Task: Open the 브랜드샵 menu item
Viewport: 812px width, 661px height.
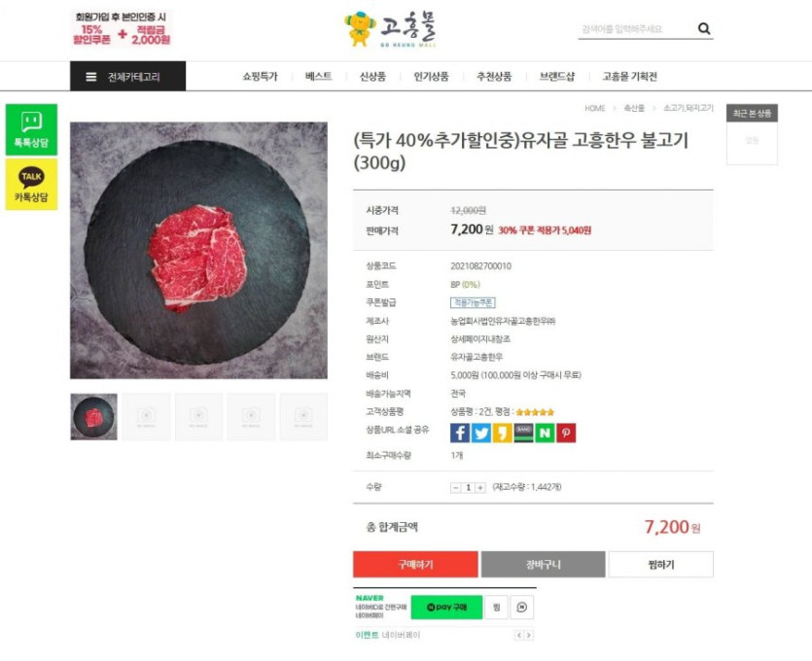Action: pyautogui.click(x=556, y=77)
